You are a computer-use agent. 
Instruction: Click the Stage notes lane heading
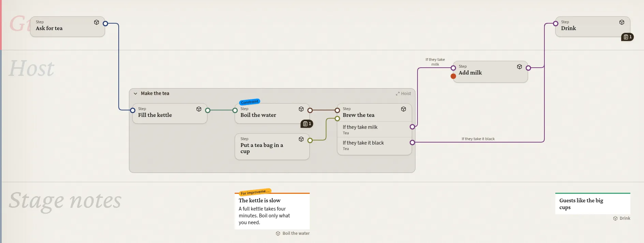tap(65, 201)
